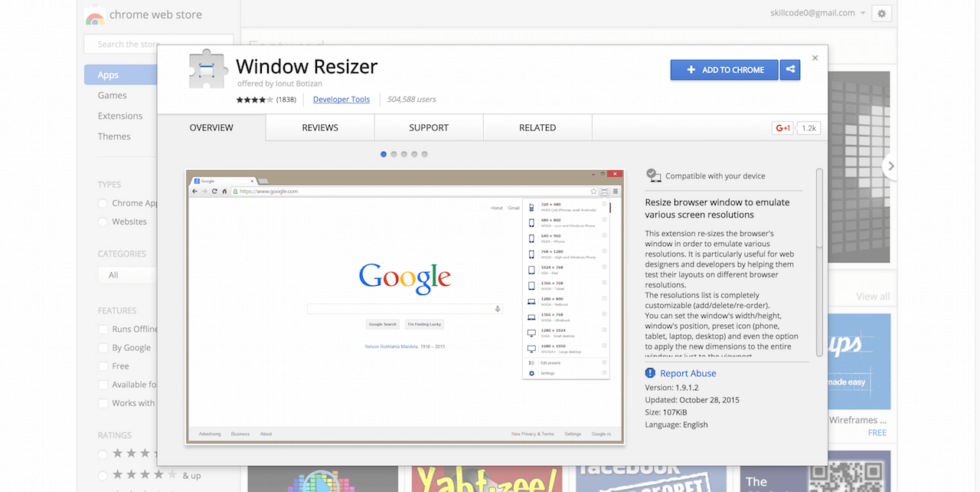This screenshot has width=980, height=492.
Task: Click the next arrow on the featured carousel
Action: click(x=890, y=166)
